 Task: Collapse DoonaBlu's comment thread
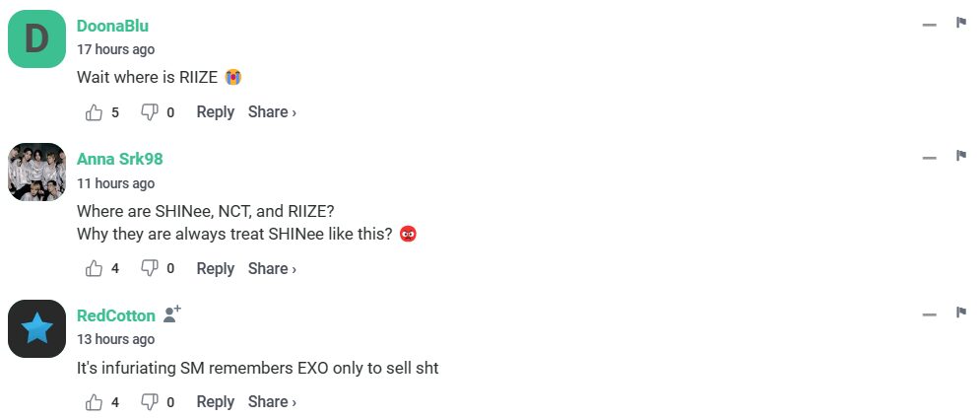pyautogui.click(x=930, y=25)
